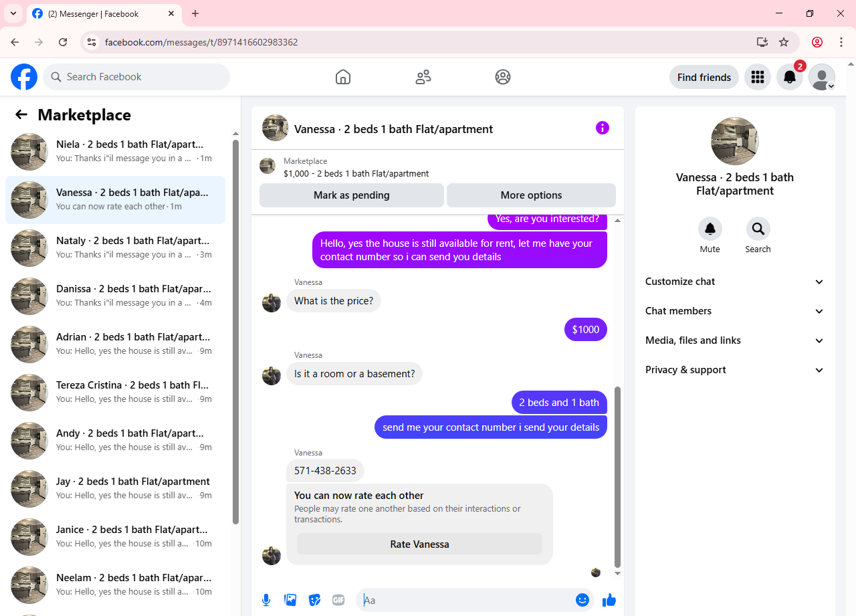Choose a GIF with the GIF icon
Image resolution: width=856 pixels, height=616 pixels.
338,600
